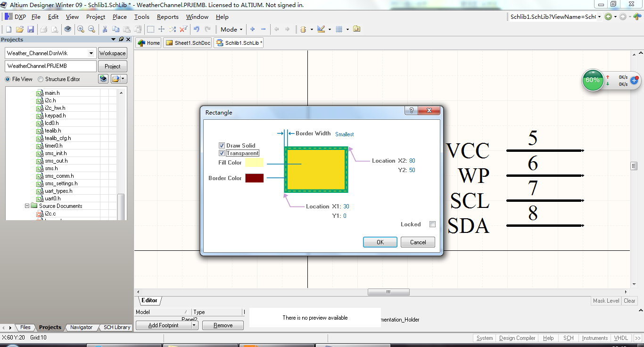Toggle the Transparent checkbox
The image size is (644, 347).
coord(222,153)
